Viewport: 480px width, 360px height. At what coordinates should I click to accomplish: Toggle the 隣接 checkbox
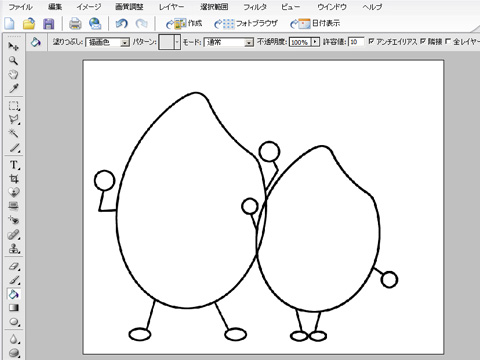(x=423, y=41)
